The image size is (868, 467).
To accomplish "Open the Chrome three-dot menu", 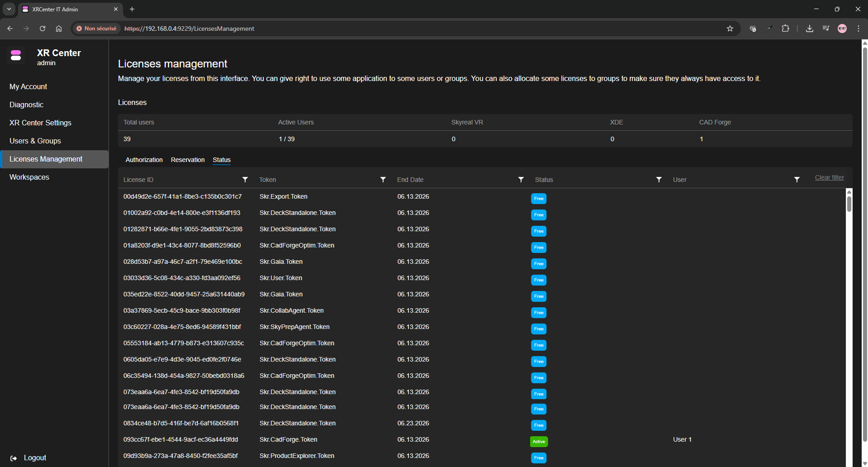I will point(858,29).
